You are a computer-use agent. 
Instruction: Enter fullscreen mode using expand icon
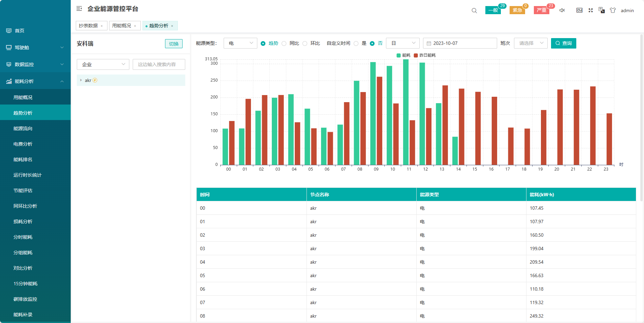point(590,10)
